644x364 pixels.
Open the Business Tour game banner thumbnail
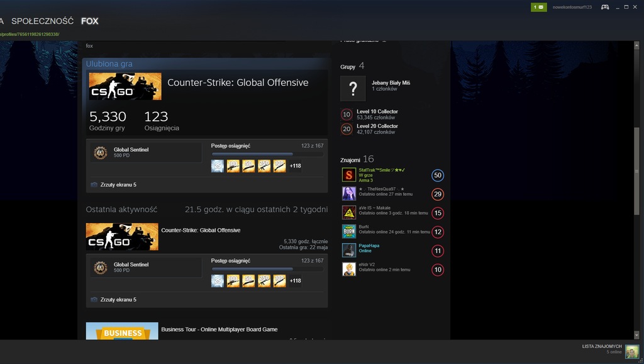pos(122,331)
